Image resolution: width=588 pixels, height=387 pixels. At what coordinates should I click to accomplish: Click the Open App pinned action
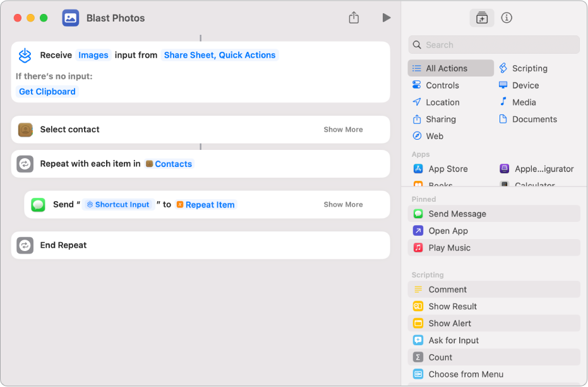(x=494, y=231)
